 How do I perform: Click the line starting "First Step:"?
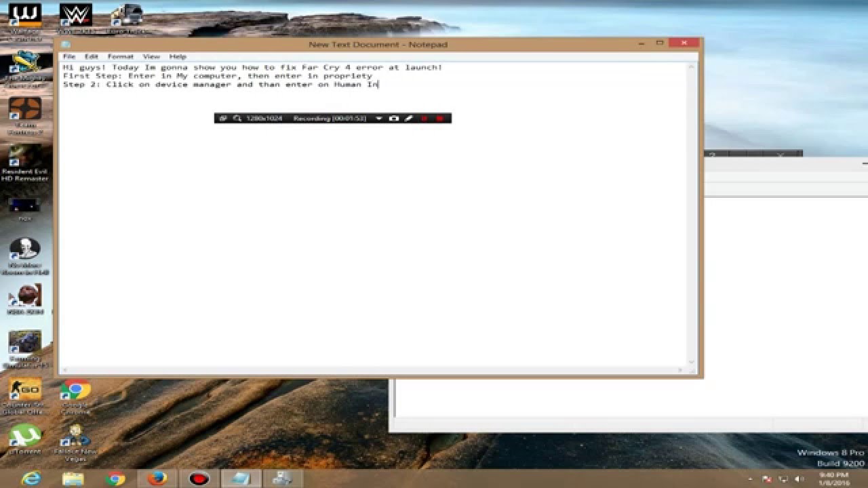217,76
